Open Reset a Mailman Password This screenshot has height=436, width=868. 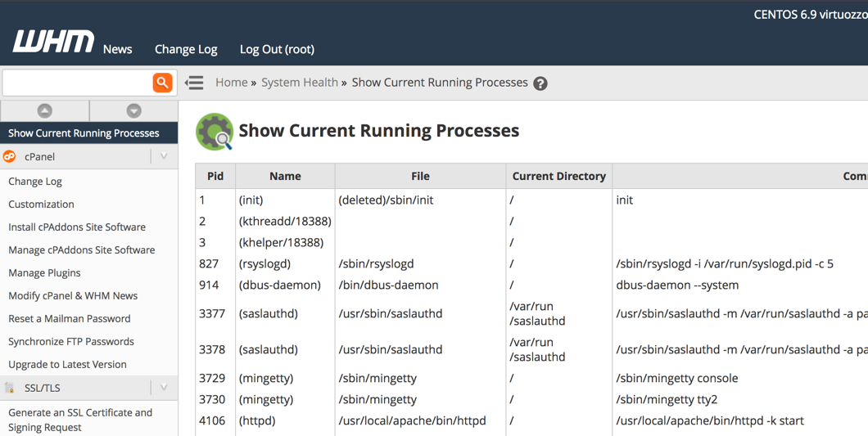tap(69, 318)
